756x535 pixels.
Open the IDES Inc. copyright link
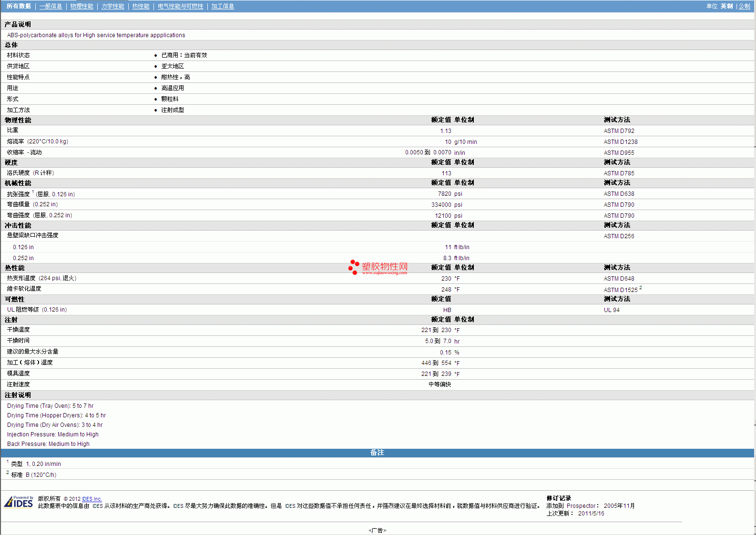(x=92, y=499)
